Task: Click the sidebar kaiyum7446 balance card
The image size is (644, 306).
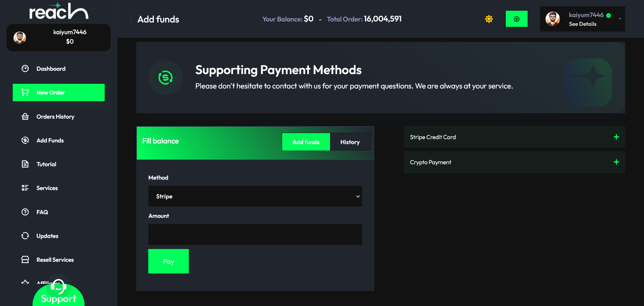Action: tap(59, 38)
